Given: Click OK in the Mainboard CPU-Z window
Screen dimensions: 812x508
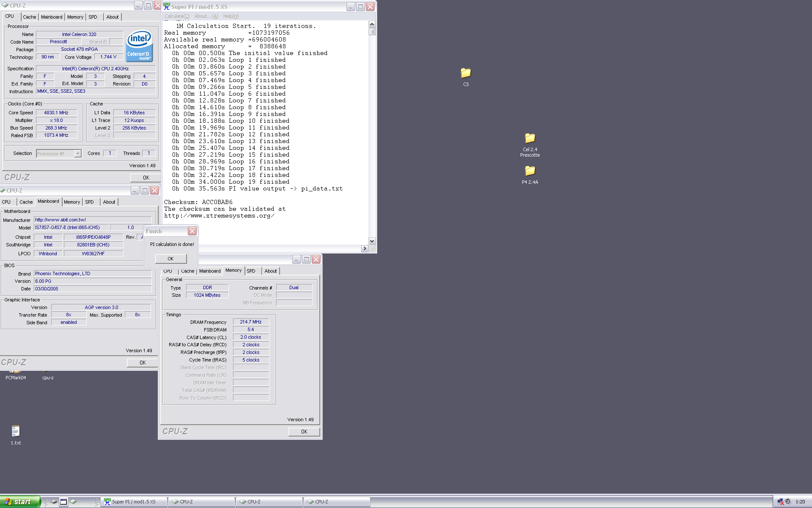Looking at the screenshot, I should point(143,363).
